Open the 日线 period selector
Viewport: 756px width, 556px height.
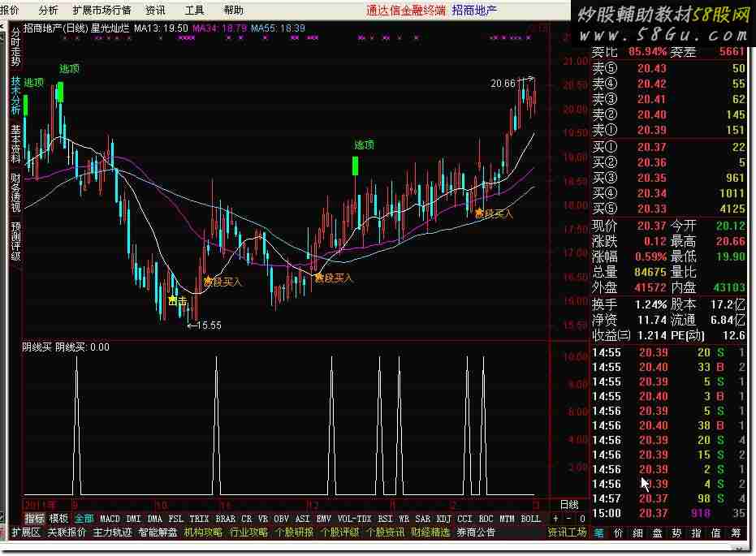[x=569, y=504]
